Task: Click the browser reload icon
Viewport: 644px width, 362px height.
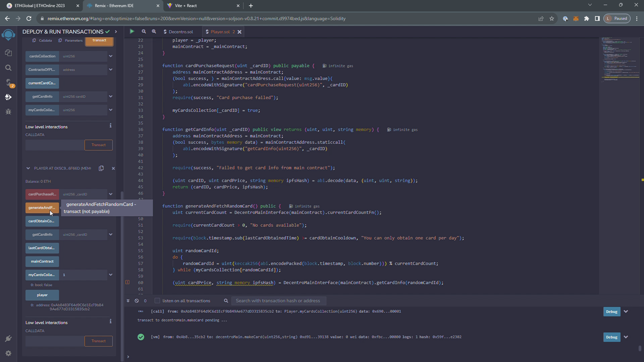Action: coord(29,18)
